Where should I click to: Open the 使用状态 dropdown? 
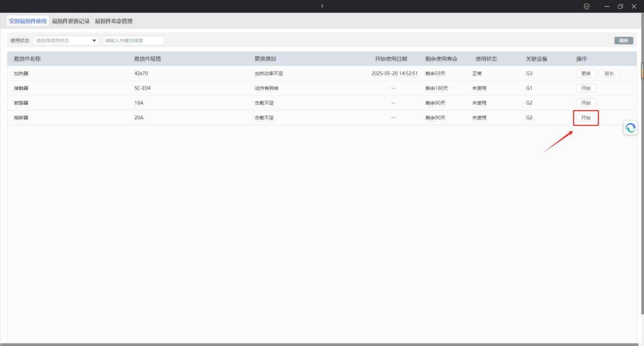[x=66, y=41]
